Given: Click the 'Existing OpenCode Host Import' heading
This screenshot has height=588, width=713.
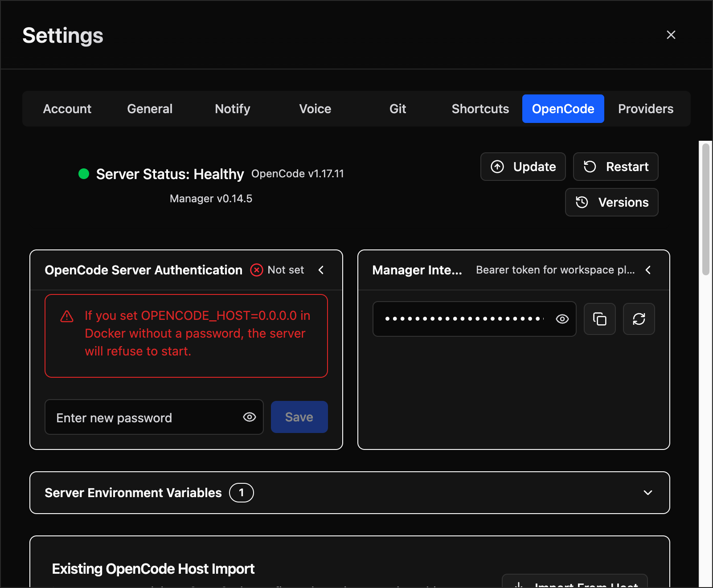Looking at the screenshot, I should point(153,569).
